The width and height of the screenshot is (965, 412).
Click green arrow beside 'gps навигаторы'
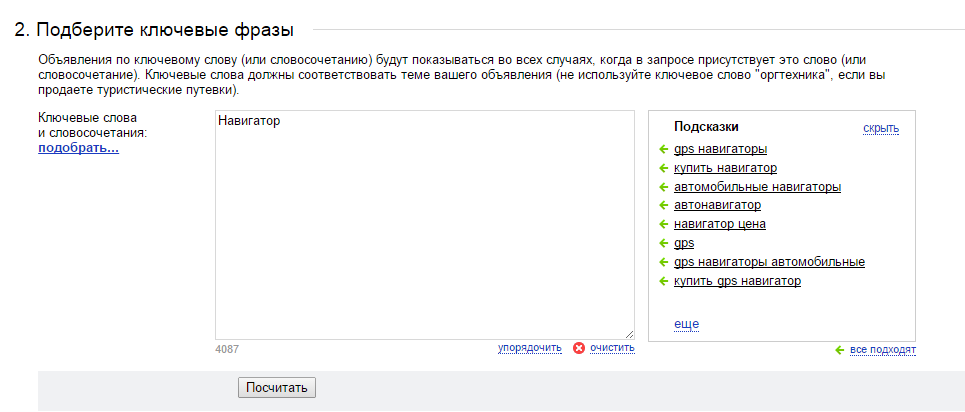coord(663,149)
